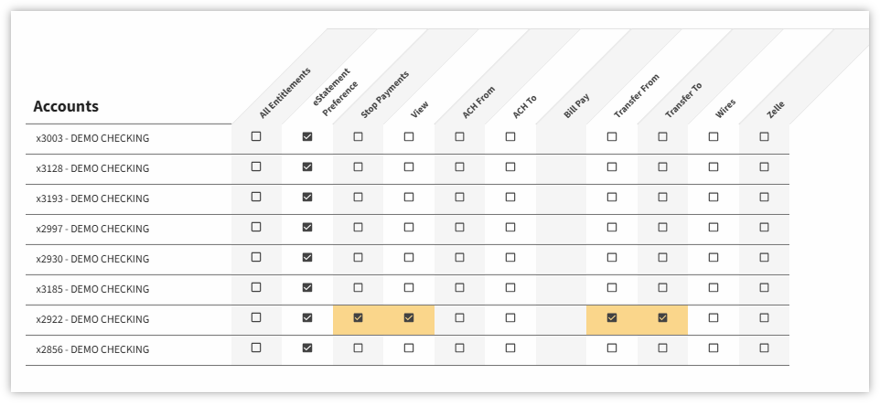Image resolution: width=880 pixels, height=403 pixels.
Task: Enable Stop Payments for x3193
Action: pyautogui.click(x=358, y=197)
